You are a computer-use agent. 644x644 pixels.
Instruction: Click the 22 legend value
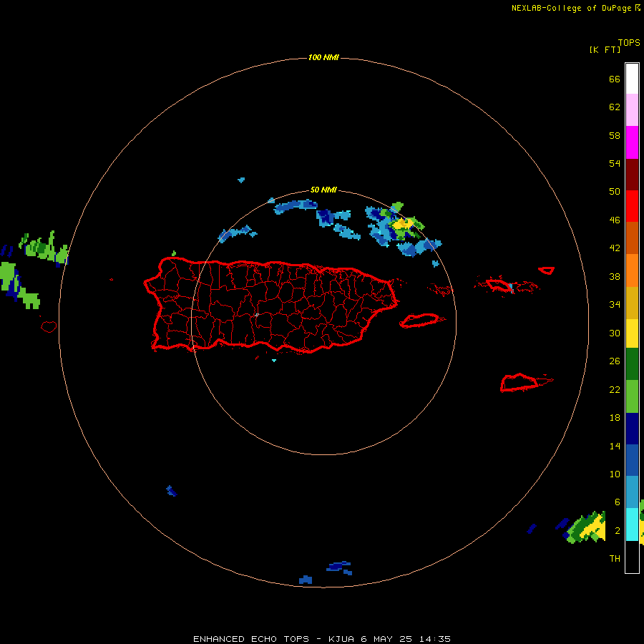click(615, 389)
